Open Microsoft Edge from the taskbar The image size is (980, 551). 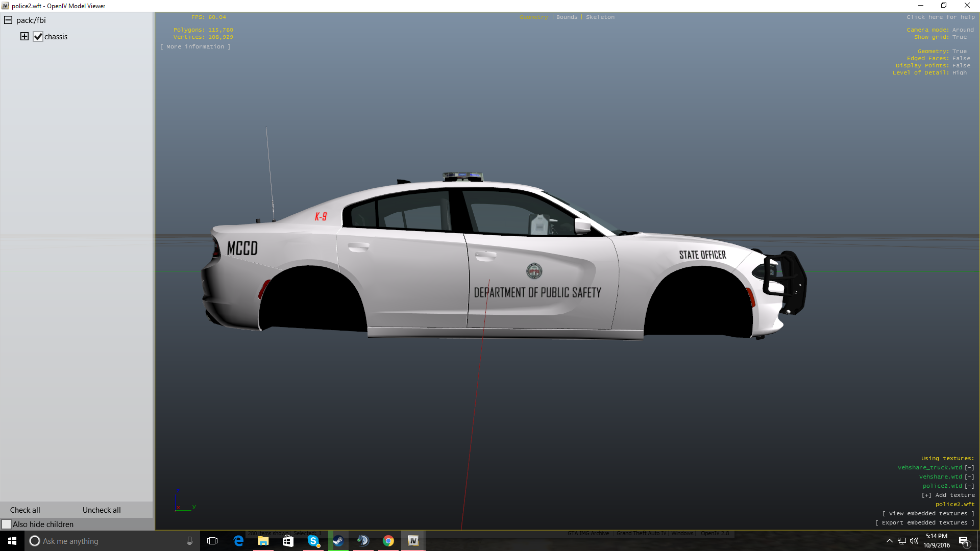coord(238,541)
